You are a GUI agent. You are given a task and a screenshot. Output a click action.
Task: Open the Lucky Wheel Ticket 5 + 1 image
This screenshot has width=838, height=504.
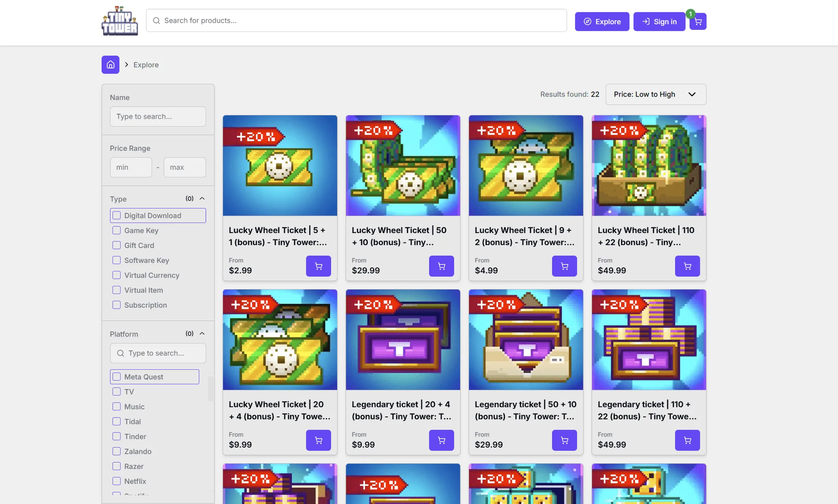click(280, 165)
